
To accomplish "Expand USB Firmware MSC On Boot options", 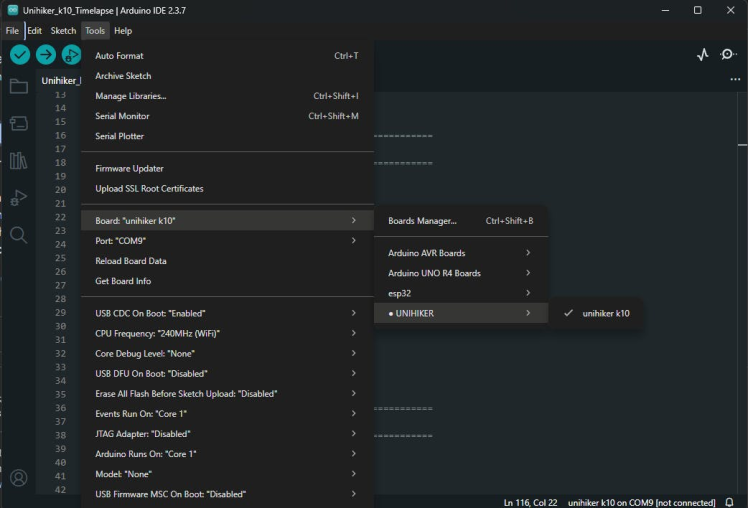I will (227, 494).
